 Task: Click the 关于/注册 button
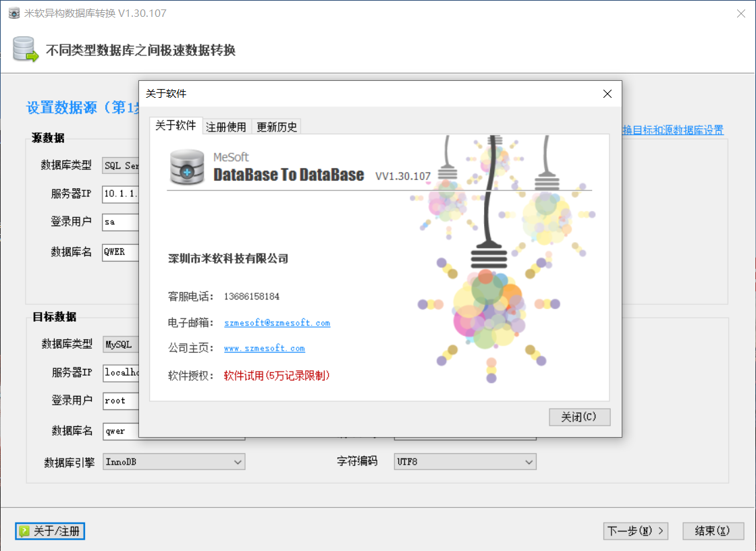(x=50, y=531)
